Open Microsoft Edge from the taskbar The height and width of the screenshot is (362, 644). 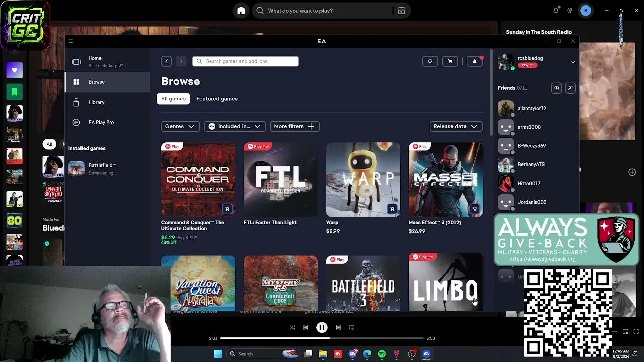[x=367, y=354]
